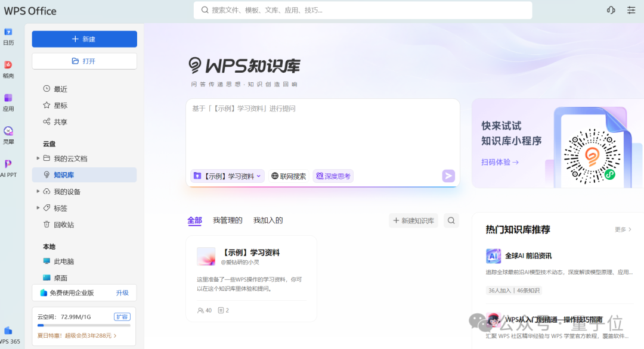Click the 新建 button to create a document
The height and width of the screenshot is (349, 644).
tap(84, 39)
